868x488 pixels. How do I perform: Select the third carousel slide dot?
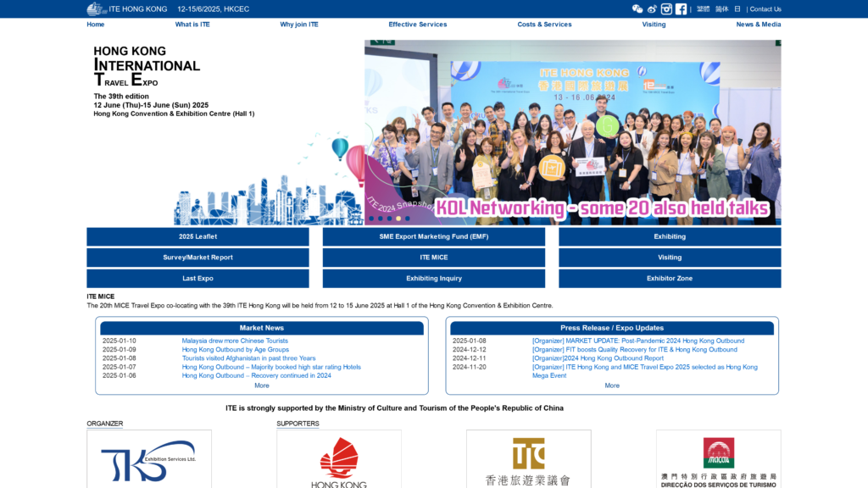[389, 219]
